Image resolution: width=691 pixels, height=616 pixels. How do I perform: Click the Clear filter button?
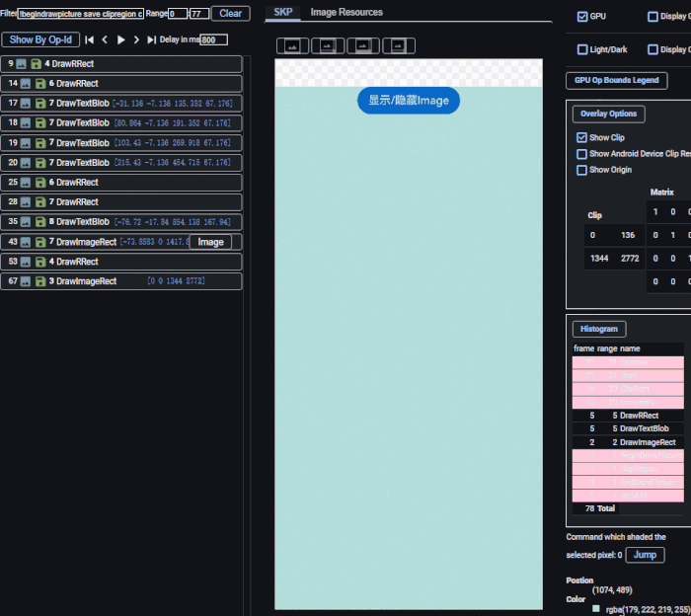click(x=230, y=14)
